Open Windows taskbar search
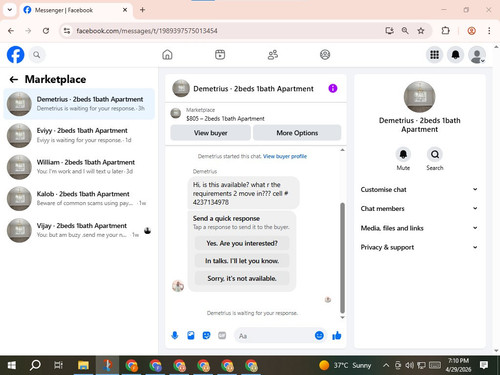The height and width of the screenshot is (375, 500). pyautogui.click(x=35, y=365)
